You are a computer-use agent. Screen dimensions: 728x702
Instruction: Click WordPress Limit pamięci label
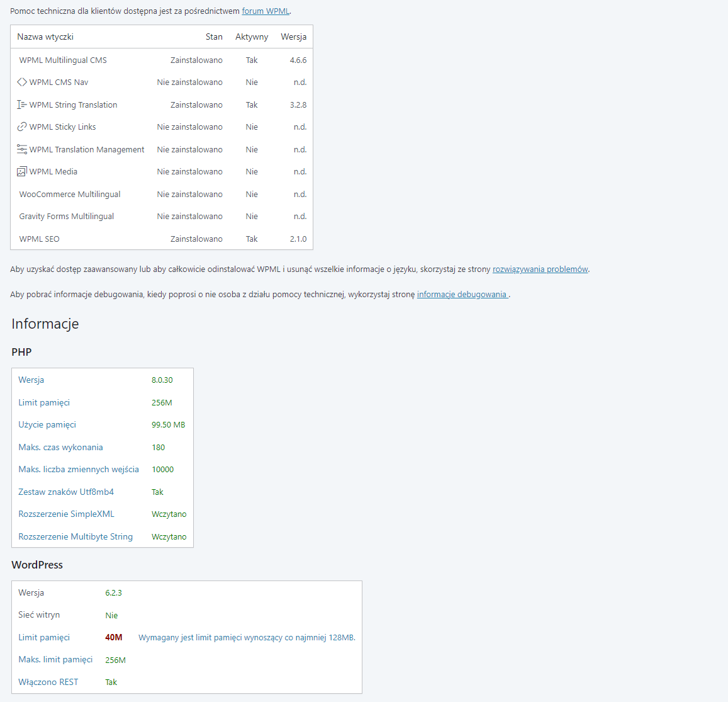tap(44, 637)
